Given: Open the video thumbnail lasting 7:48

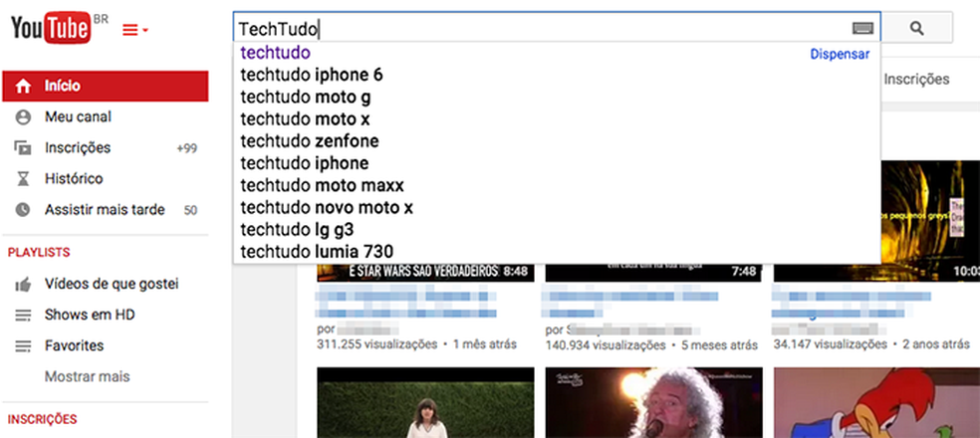Looking at the screenshot, I should pyautogui.click(x=653, y=273).
